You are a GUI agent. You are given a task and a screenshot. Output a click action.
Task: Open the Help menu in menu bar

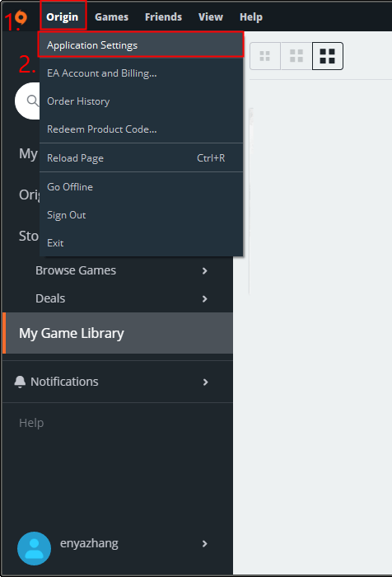pyautogui.click(x=251, y=17)
